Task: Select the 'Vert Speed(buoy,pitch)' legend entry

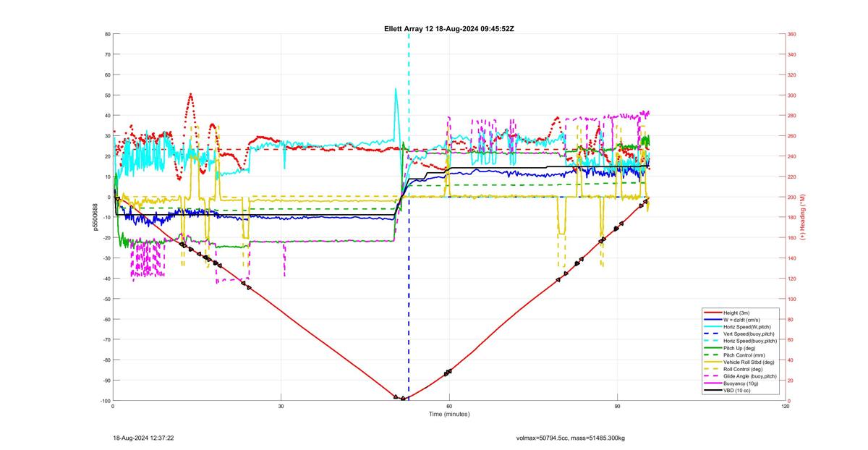Action: coord(749,334)
